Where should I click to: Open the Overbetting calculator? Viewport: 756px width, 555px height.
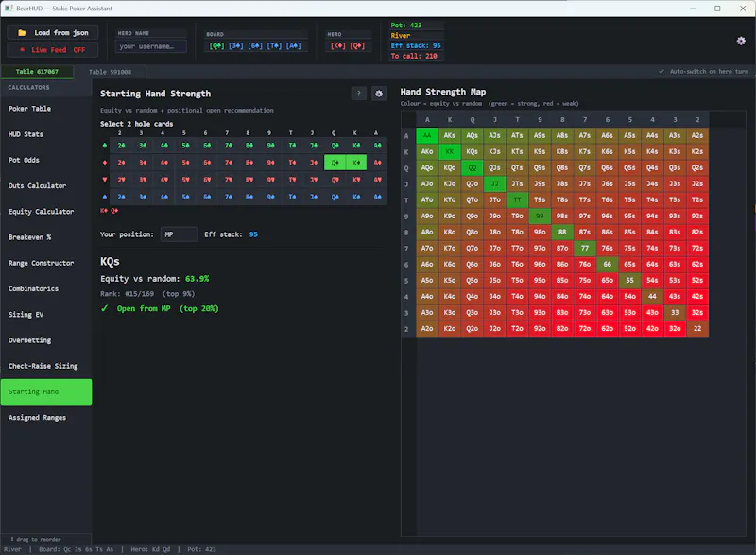click(x=46, y=340)
